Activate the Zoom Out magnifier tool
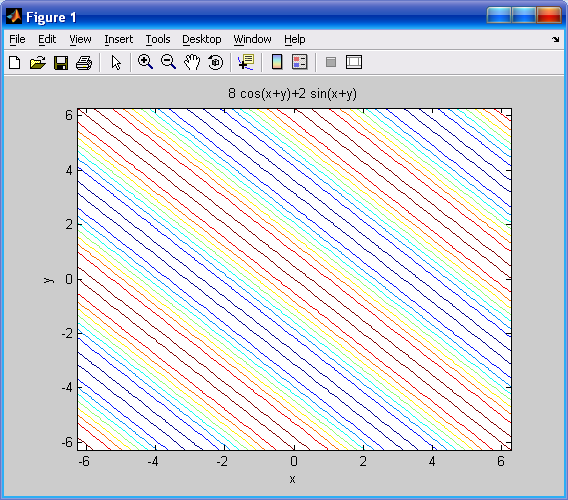The height and width of the screenshot is (500, 568). coord(168,62)
